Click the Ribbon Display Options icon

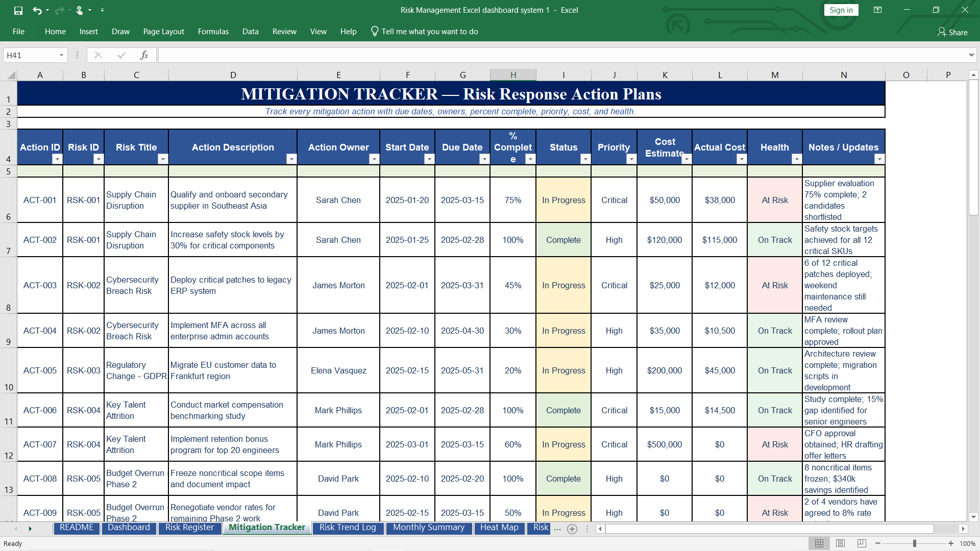click(878, 10)
